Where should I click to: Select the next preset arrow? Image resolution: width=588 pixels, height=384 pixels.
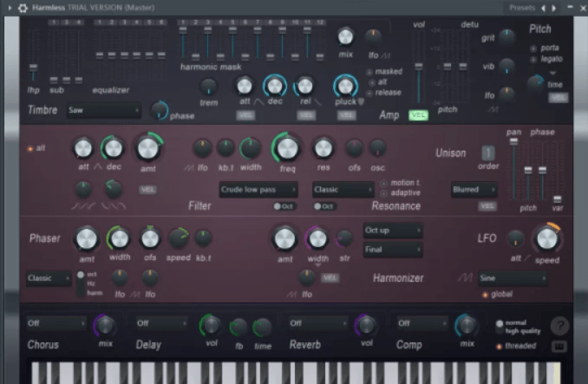[553, 8]
